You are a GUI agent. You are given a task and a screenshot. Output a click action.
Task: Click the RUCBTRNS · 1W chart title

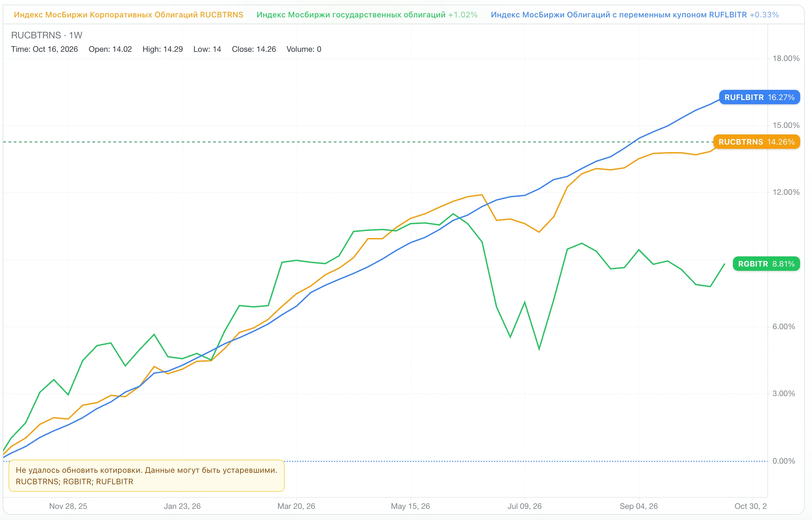[x=47, y=35]
